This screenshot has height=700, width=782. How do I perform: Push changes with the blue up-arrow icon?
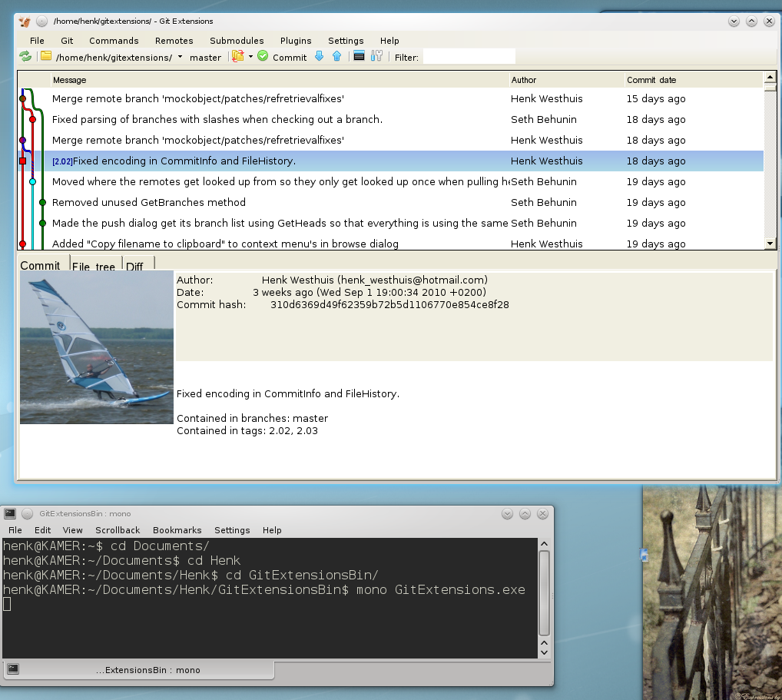336,56
